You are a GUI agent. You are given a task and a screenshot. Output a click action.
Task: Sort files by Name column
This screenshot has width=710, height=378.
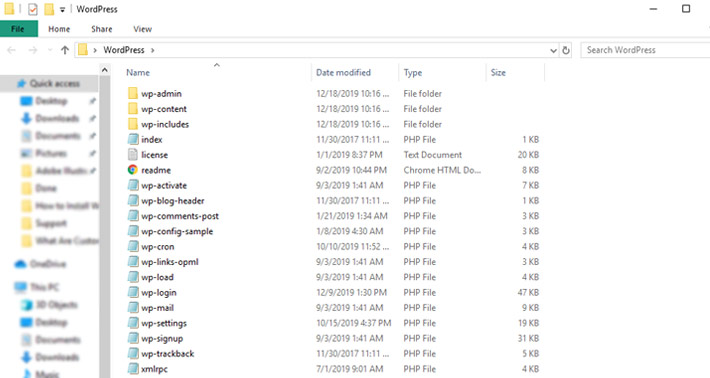[138, 72]
